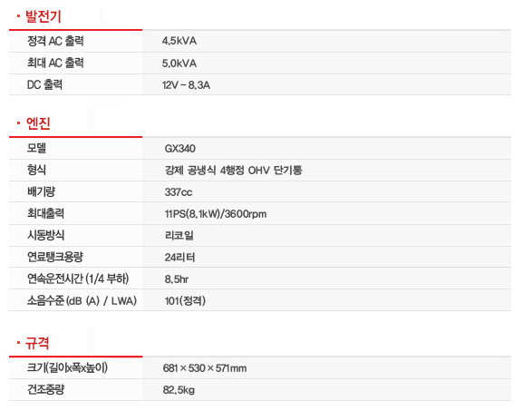
Task: Click the 발전기 section heading
Action: pyautogui.click(x=44, y=16)
